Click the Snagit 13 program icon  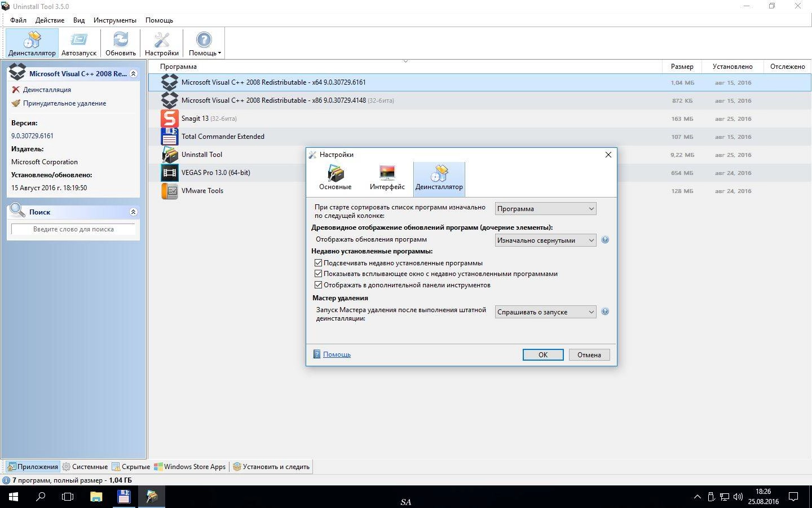click(x=169, y=119)
